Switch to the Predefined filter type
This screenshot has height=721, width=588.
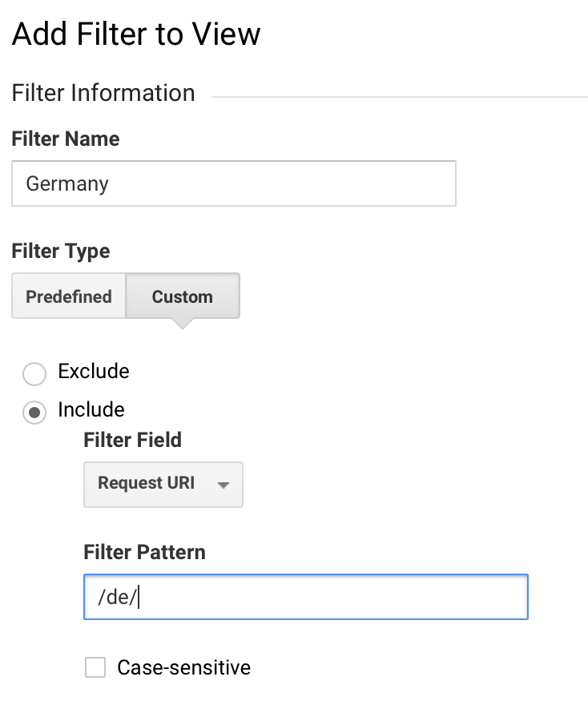[69, 296]
